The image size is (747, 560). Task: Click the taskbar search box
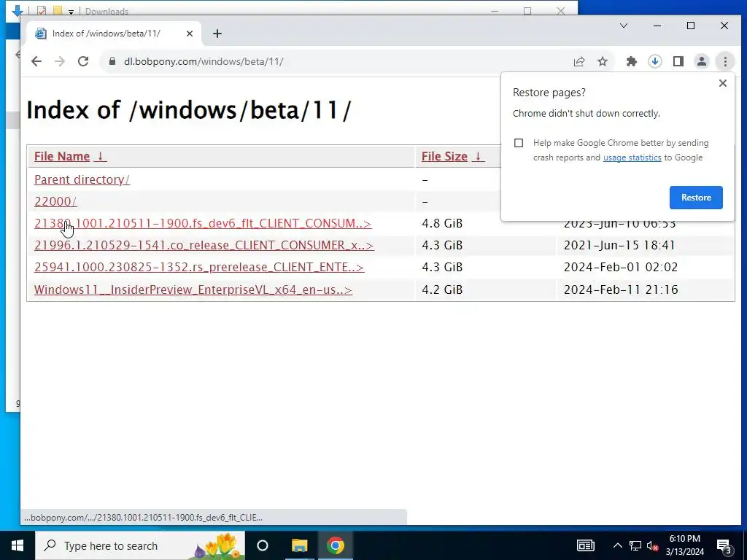[141, 545]
